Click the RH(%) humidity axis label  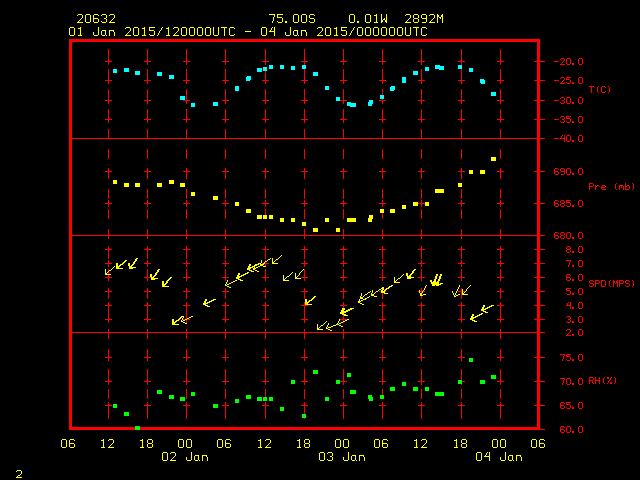coord(602,380)
